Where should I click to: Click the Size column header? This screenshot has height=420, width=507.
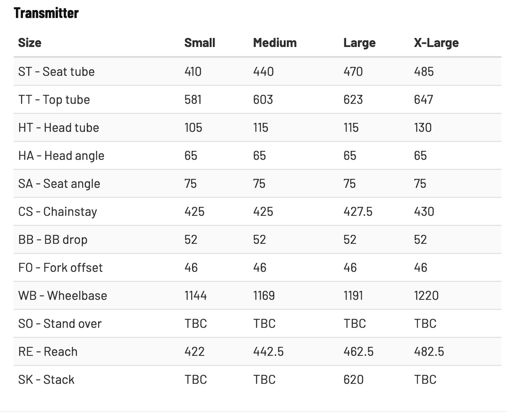point(30,43)
